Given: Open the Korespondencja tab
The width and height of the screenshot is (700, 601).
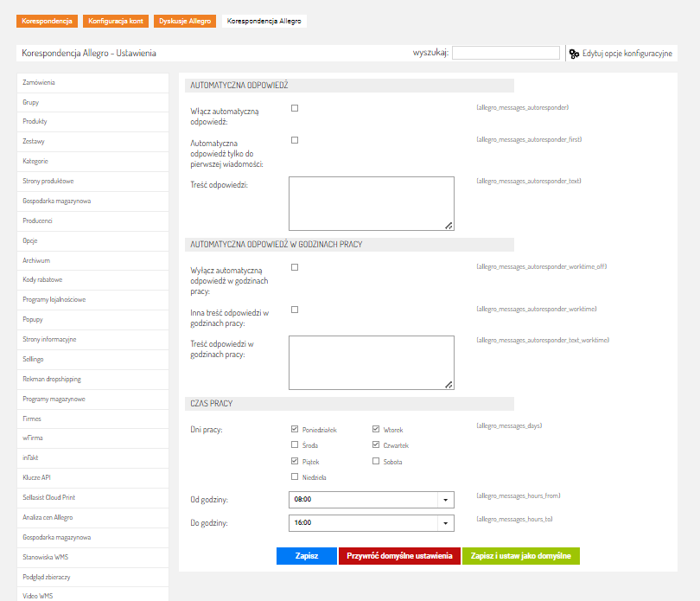Looking at the screenshot, I should pyautogui.click(x=47, y=21).
